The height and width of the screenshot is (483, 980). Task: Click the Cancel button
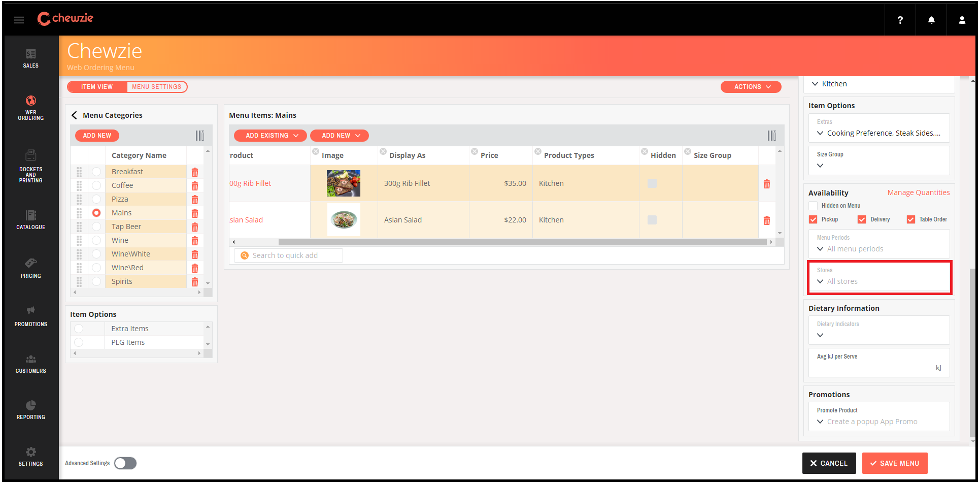(829, 463)
